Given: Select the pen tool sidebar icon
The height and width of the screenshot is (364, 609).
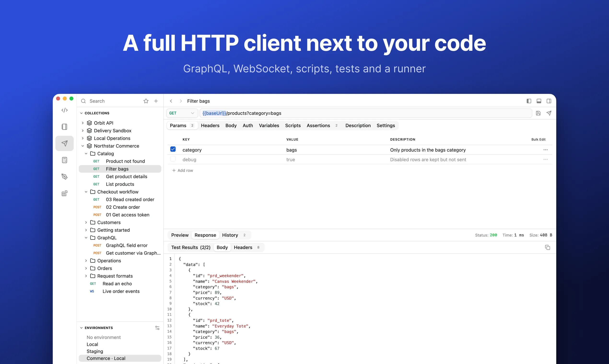Looking at the screenshot, I should 64,176.
